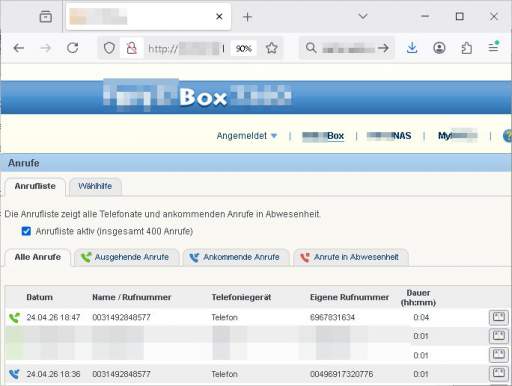The height and width of the screenshot is (386, 512).
Task: Click duration 0:04 in the 18:47 row
Action: 421,317
